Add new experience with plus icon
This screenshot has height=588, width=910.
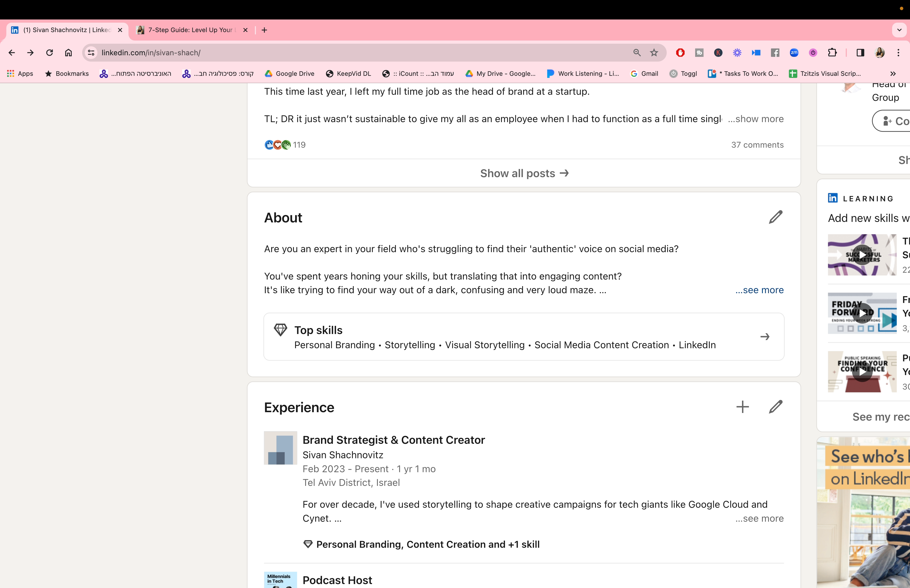742,407
